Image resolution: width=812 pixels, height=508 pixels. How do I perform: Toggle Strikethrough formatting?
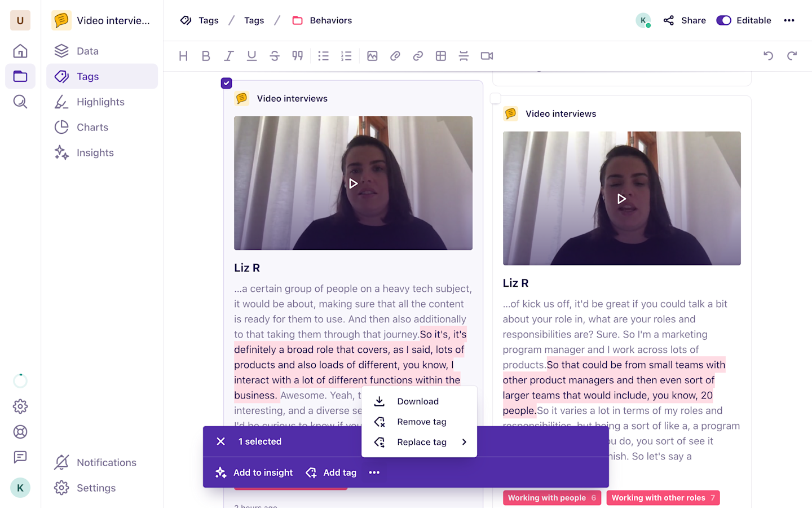tap(275, 56)
